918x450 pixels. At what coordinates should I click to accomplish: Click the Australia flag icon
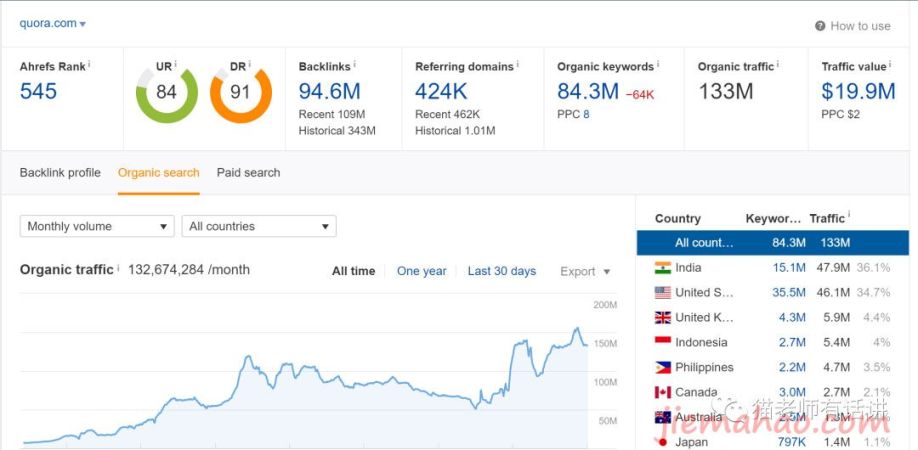[663, 417]
